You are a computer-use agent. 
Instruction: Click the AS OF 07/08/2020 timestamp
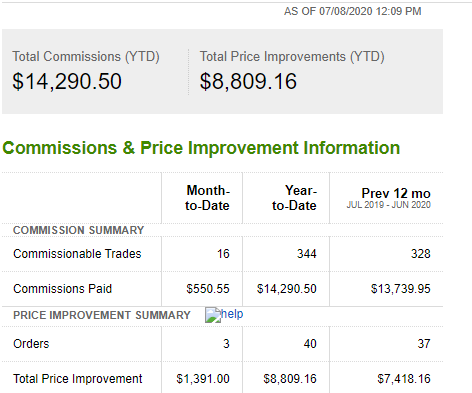click(x=353, y=11)
